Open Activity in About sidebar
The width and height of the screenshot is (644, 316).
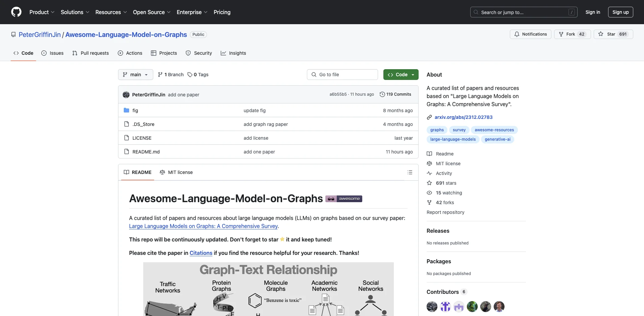439,173
